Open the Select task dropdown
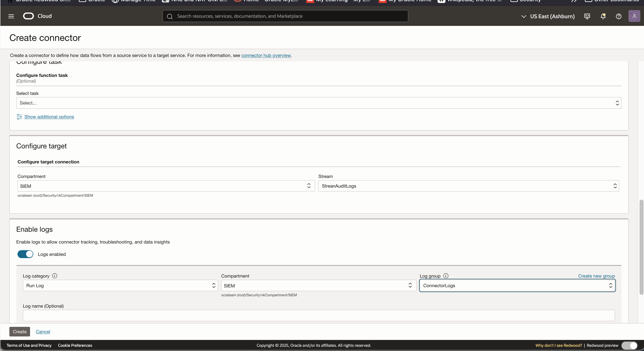This screenshot has height=351, width=644. click(x=319, y=103)
